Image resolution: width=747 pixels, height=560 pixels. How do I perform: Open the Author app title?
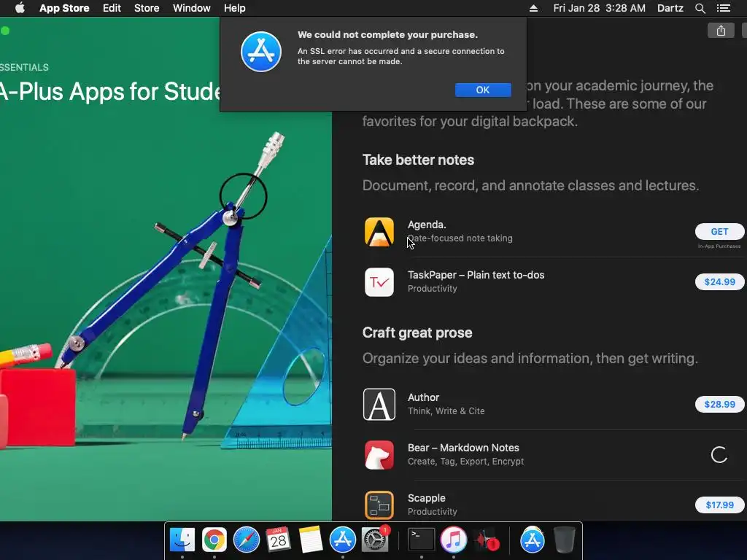[424, 397]
